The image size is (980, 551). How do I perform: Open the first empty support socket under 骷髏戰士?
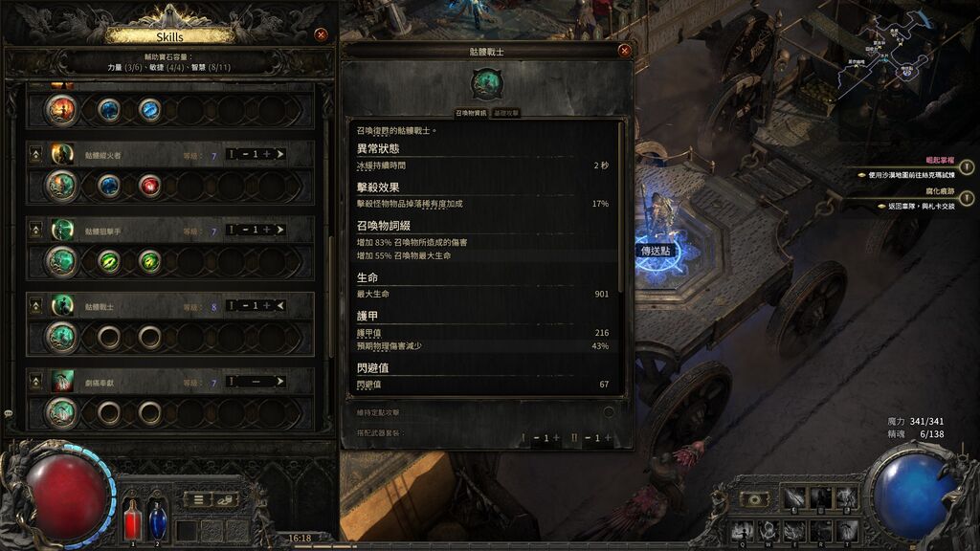pyautogui.click(x=109, y=338)
